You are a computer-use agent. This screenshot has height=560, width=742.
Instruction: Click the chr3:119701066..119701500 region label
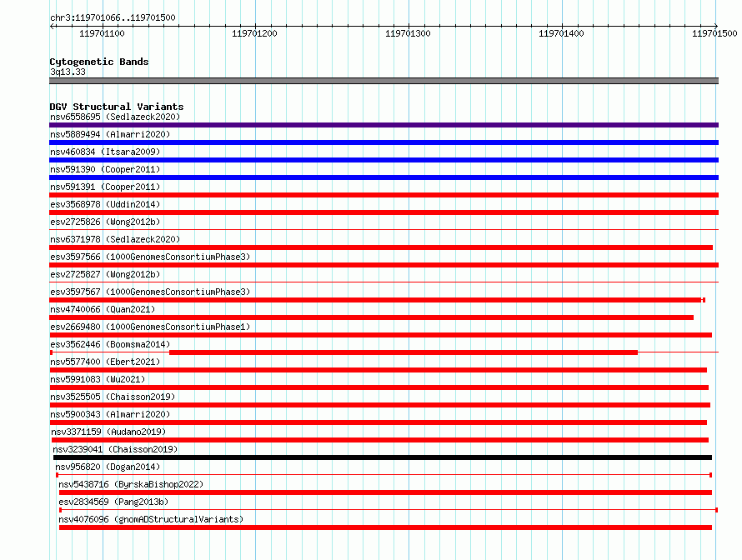pyautogui.click(x=113, y=17)
